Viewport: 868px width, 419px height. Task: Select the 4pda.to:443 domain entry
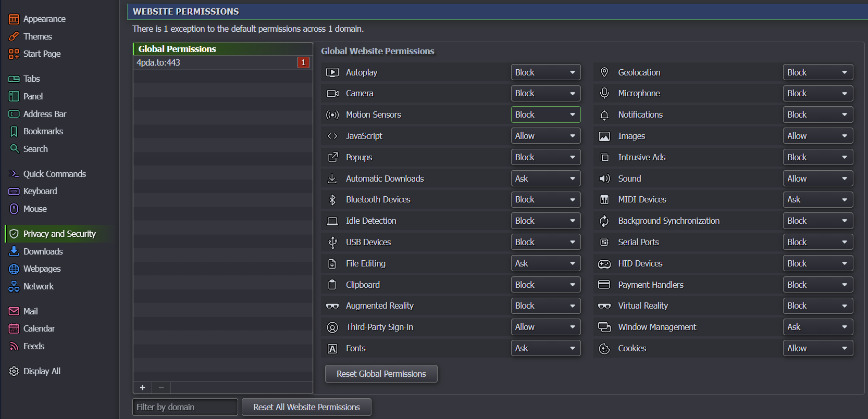(223, 62)
